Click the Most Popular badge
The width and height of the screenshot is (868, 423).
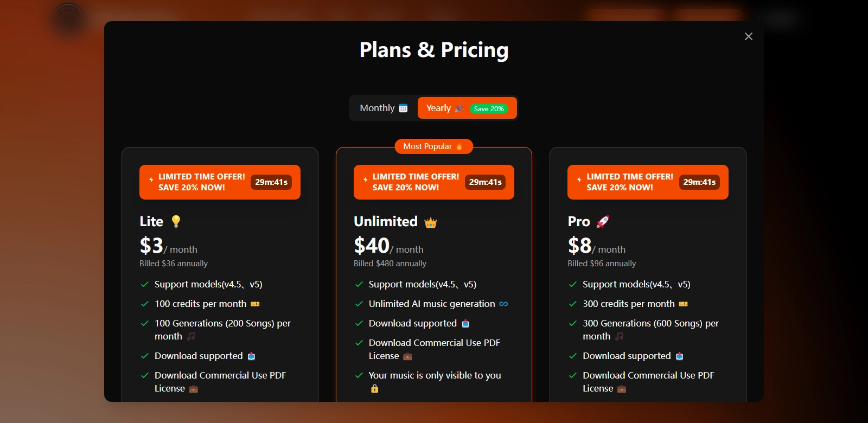433,146
